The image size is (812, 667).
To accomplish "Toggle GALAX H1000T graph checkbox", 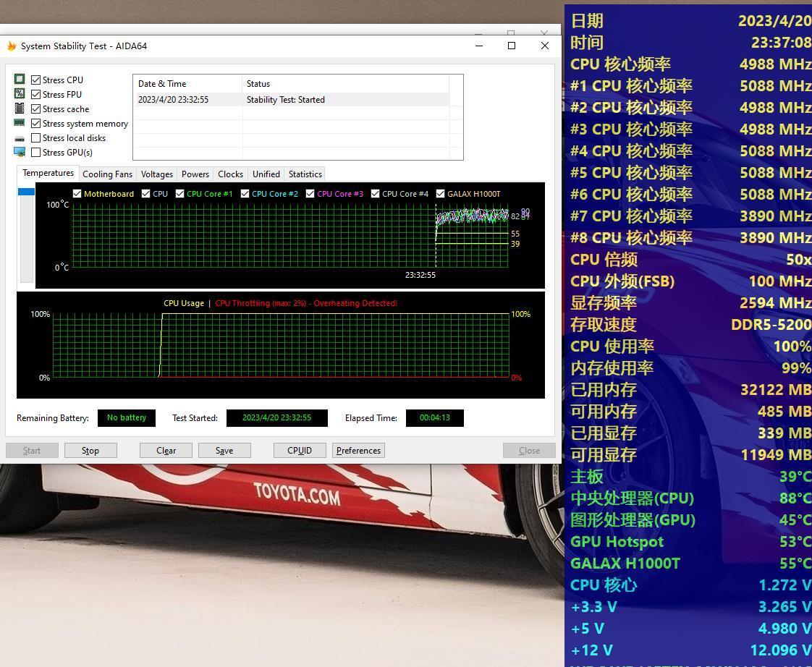I will [440, 194].
